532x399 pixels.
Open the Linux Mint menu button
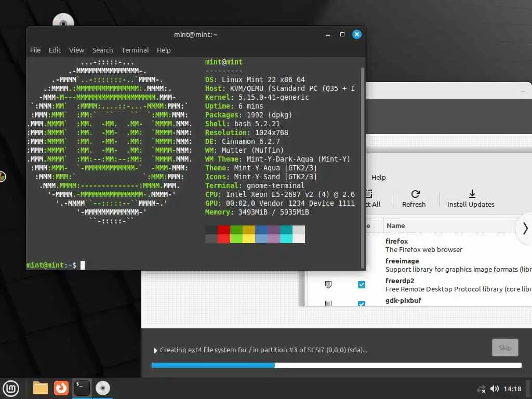11,388
